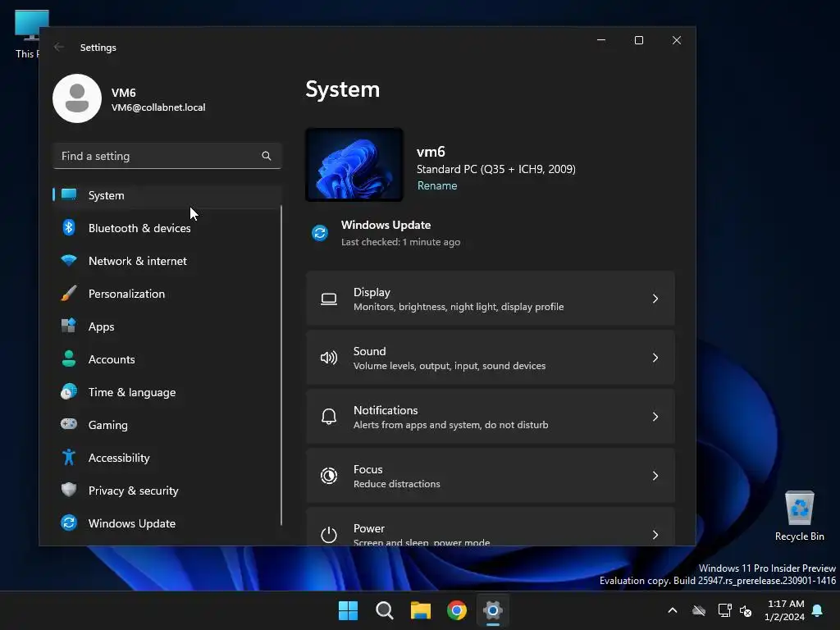840x630 pixels.
Task: Click Windows Update last checked status
Action: 400,242
